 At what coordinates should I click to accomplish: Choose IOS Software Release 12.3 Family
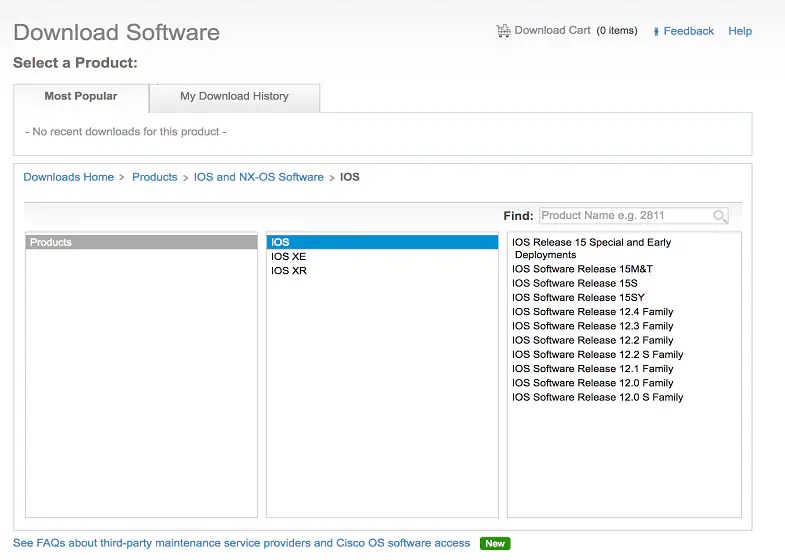click(592, 326)
